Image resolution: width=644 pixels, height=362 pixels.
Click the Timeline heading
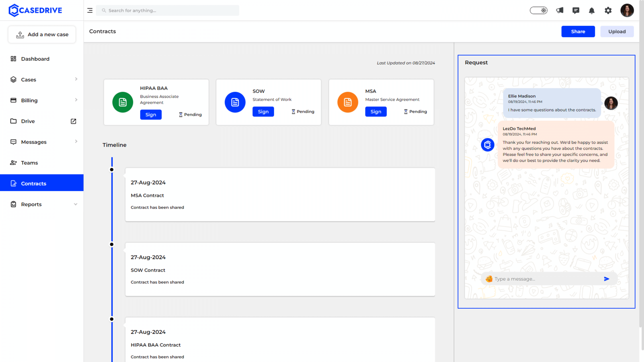(x=114, y=145)
